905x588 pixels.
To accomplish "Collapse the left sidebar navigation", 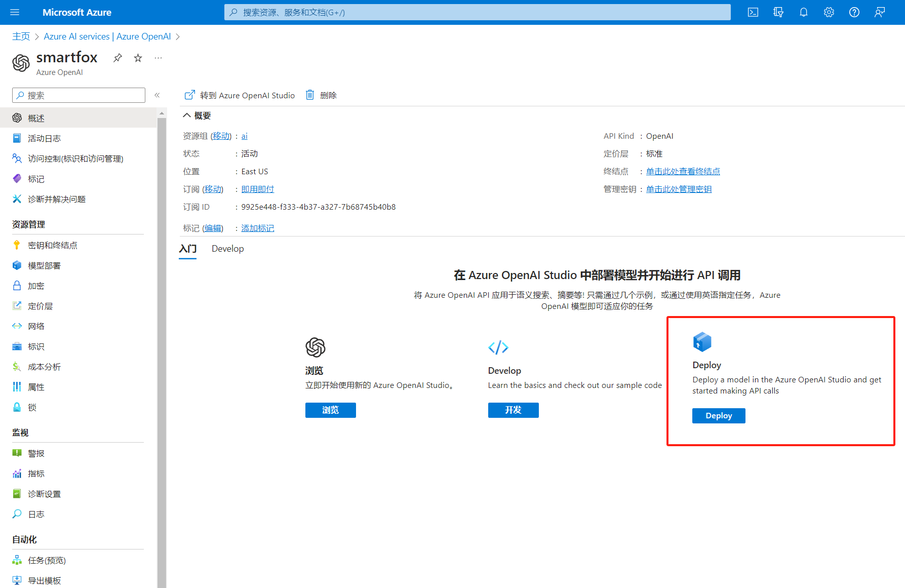I will pyautogui.click(x=157, y=95).
